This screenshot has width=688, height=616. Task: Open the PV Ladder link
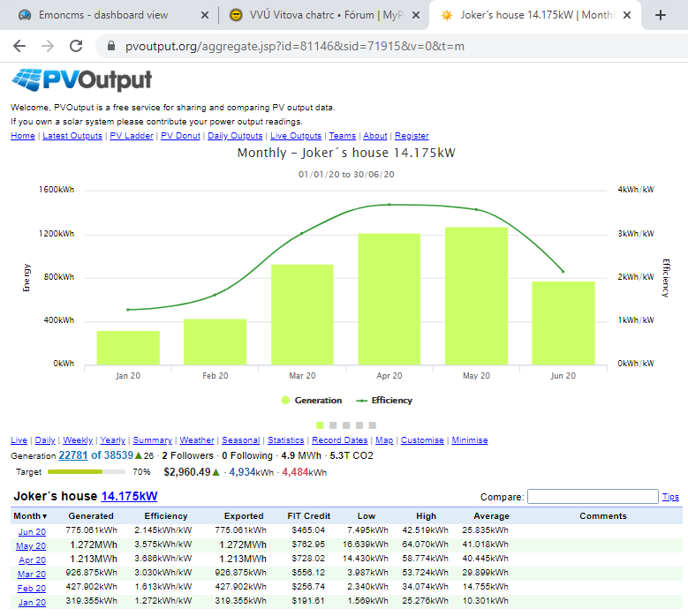132,136
